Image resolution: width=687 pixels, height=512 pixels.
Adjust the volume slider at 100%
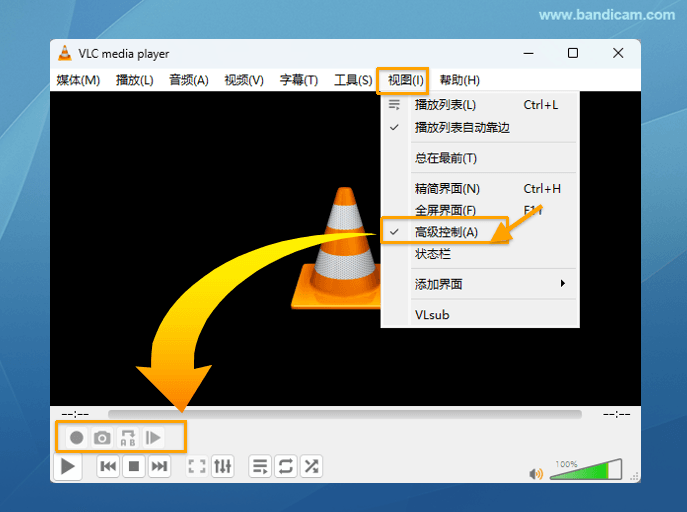coord(586,470)
